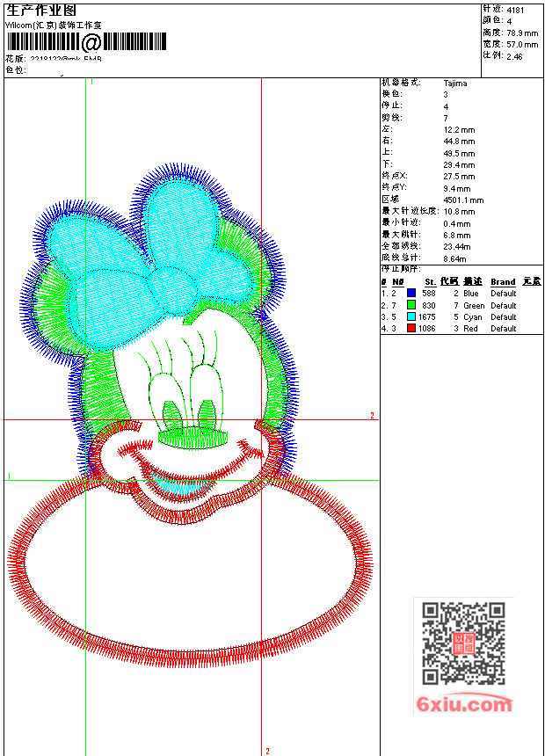Select the width value "57.0 mm"

(522, 45)
